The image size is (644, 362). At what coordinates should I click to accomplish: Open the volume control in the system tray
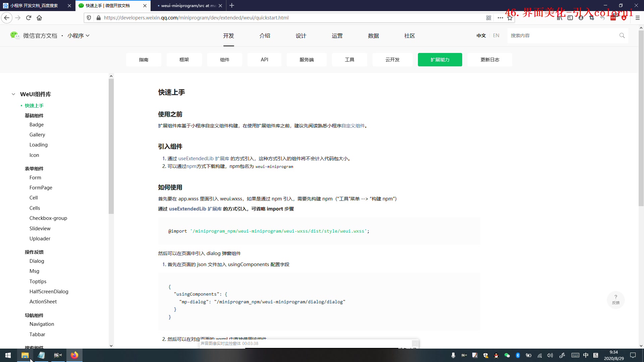[x=550, y=355]
